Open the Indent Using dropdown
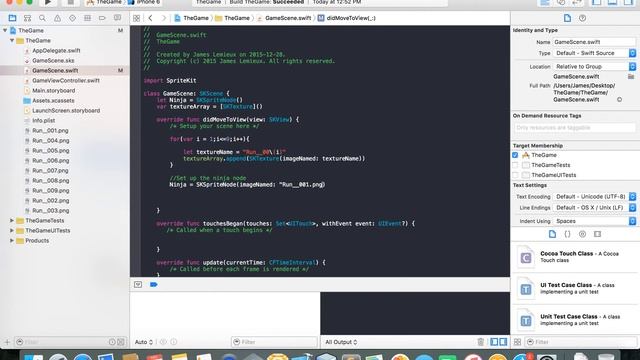The height and width of the screenshot is (360, 640). (594, 221)
